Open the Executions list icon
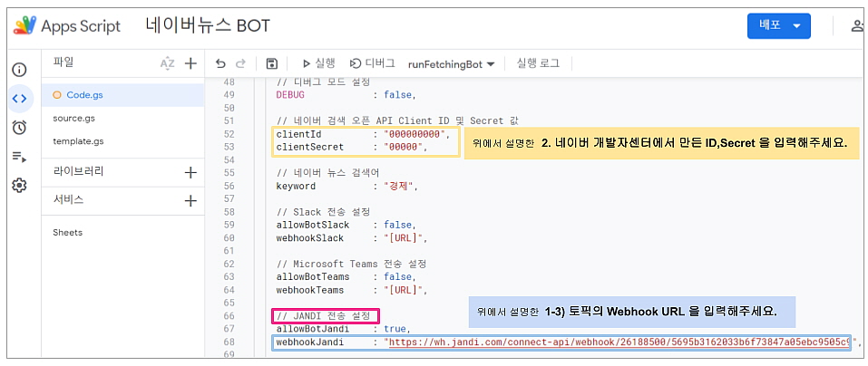The width and height of the screenshot is (868, 366). click(x=19, y=156)
